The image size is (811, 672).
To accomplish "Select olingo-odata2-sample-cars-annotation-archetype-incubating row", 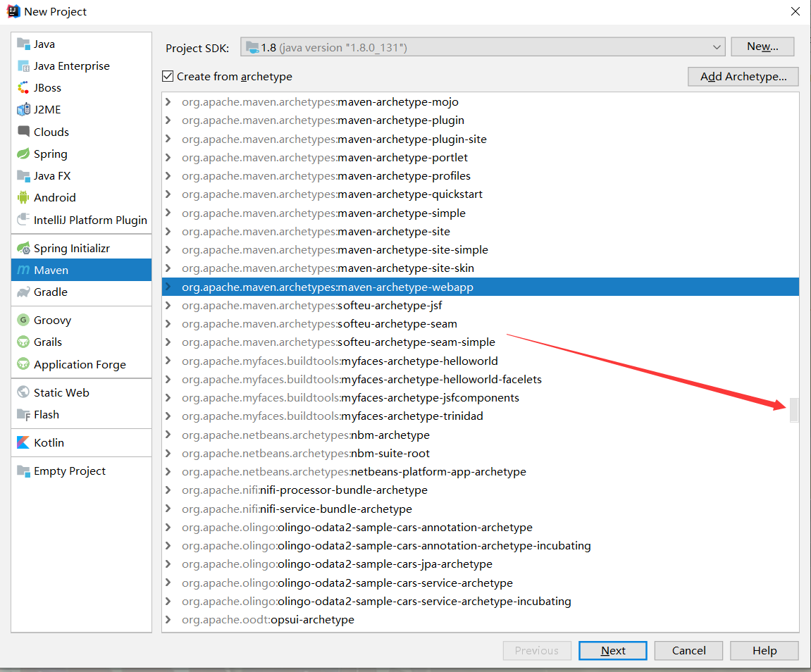I will click(x=481, y=545).
